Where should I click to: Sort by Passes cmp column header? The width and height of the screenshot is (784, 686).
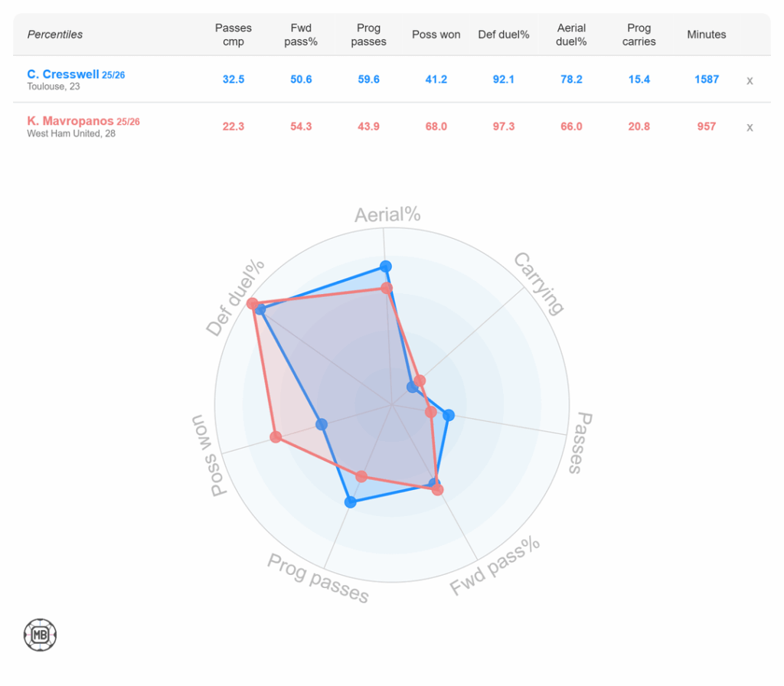click(234, 34)
